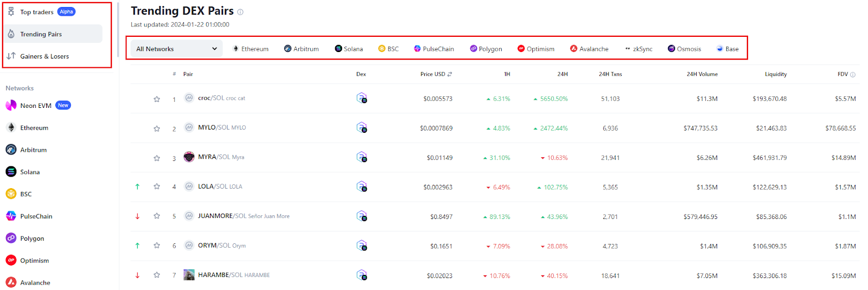Filter pairs by PulseChain tab
The image size is (868, 290).
point(434,49)
